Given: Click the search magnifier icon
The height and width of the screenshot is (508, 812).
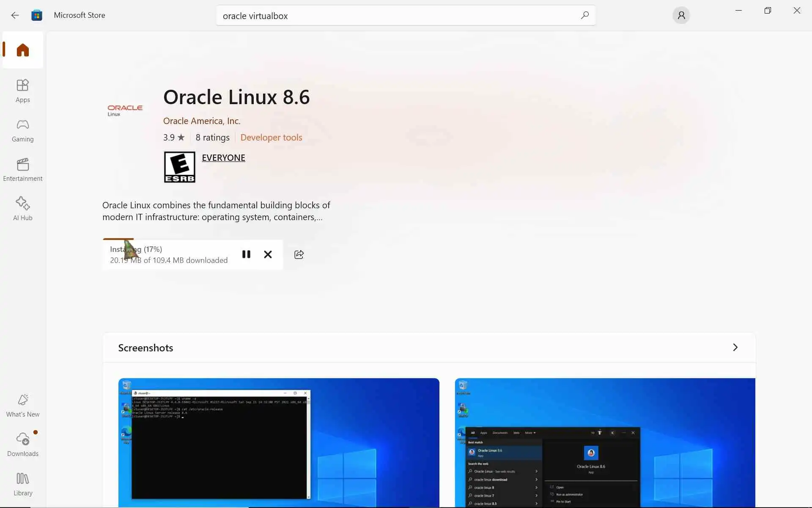Looking at the screenshot, I should coord(585,15).
